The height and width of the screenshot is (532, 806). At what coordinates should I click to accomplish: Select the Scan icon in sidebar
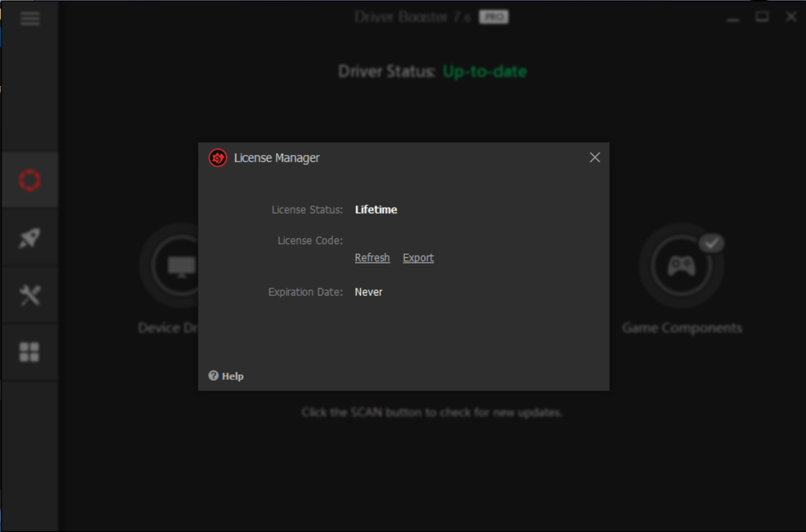(30, 180)
